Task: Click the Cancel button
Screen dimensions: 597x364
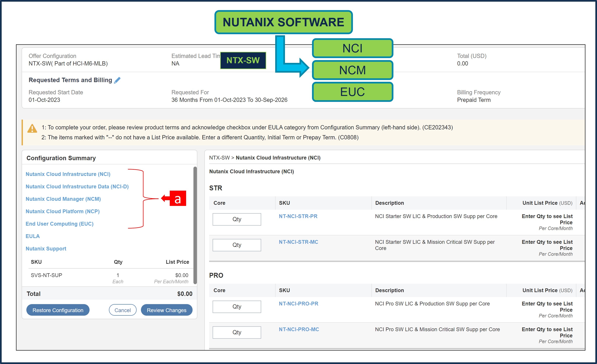Action: (x=123, y=310)
